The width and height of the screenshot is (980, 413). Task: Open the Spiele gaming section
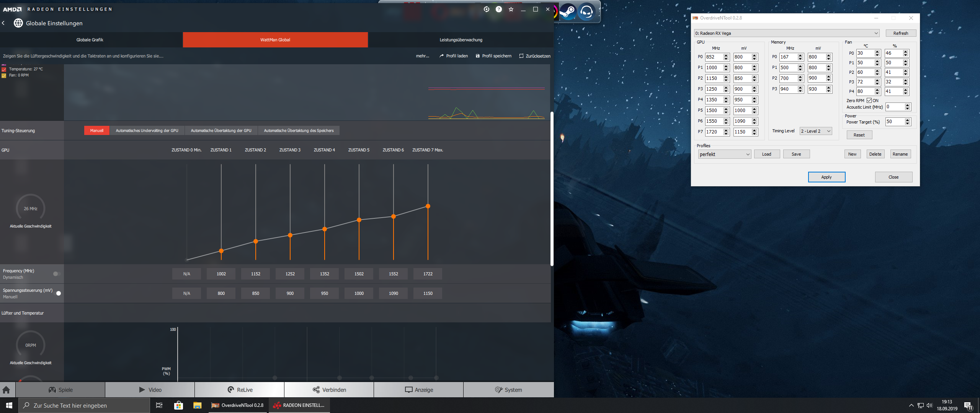60,390
